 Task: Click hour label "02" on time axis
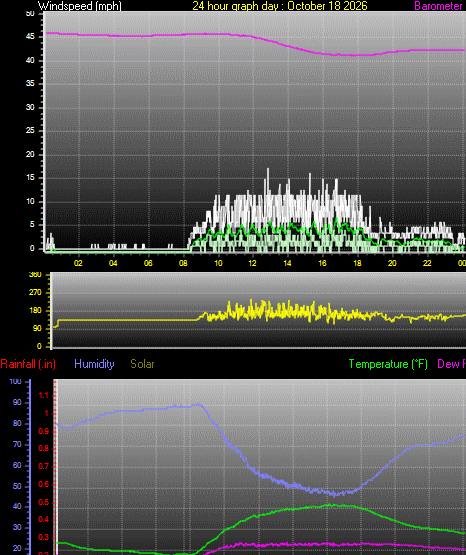pyautogui.click(x=78, y=263)
